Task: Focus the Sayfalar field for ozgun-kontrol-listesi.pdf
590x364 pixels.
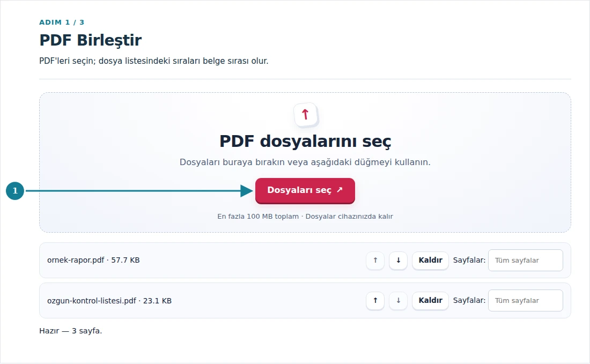Action: click(x=525, y=300)
